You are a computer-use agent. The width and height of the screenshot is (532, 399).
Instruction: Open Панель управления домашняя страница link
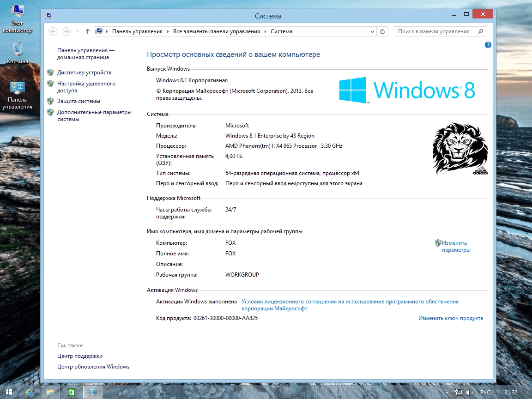pyautogui.click(x=86, y=54)
